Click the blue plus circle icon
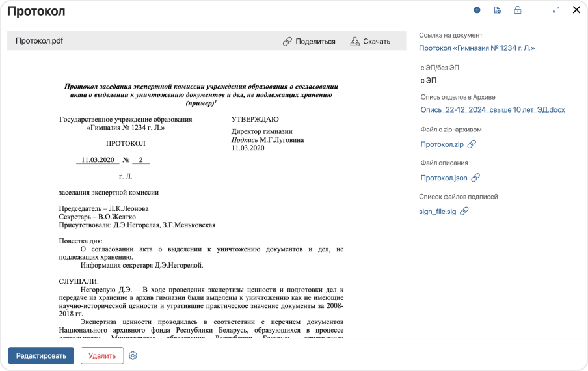588x371 pixels. [x=477, y=10]
